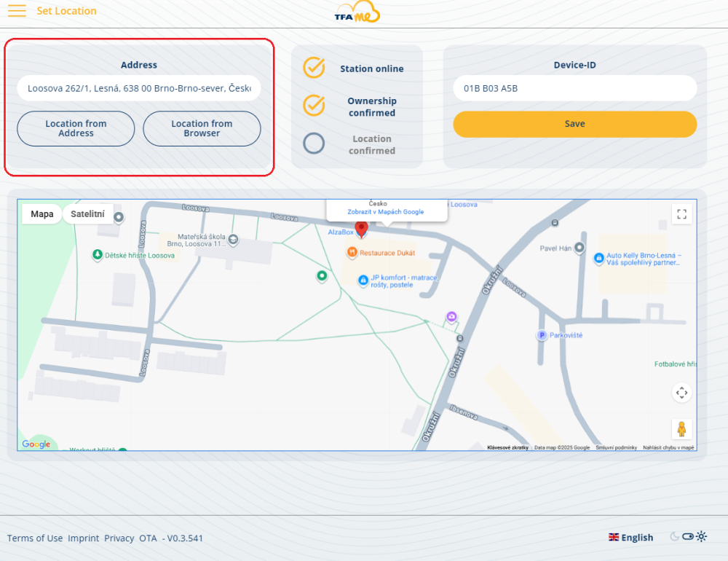The image size is (728, 561).
Task: Click Location from Browser button
Action: pos(202,129)
